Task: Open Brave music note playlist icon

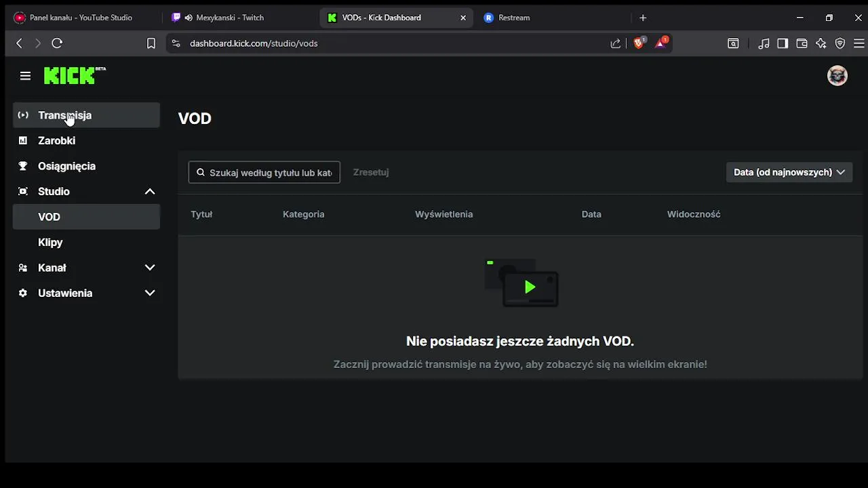Action: tap(764, 43)
